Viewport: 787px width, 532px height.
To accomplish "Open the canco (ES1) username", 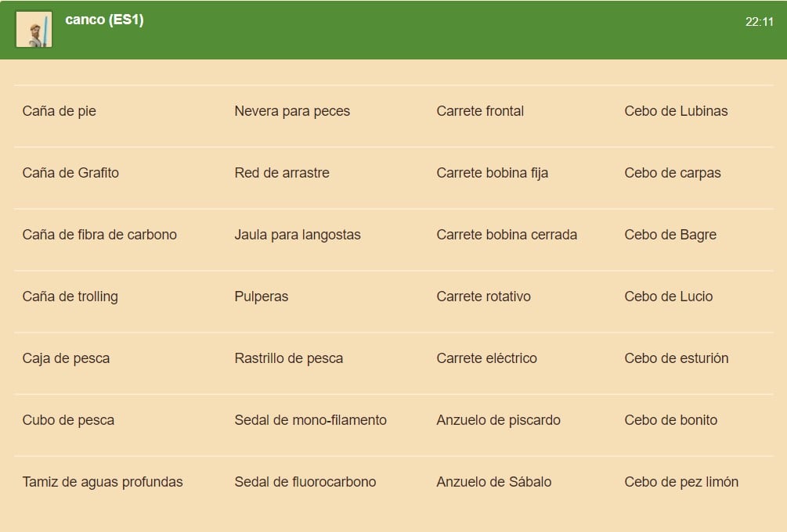I will click(104, 20).
